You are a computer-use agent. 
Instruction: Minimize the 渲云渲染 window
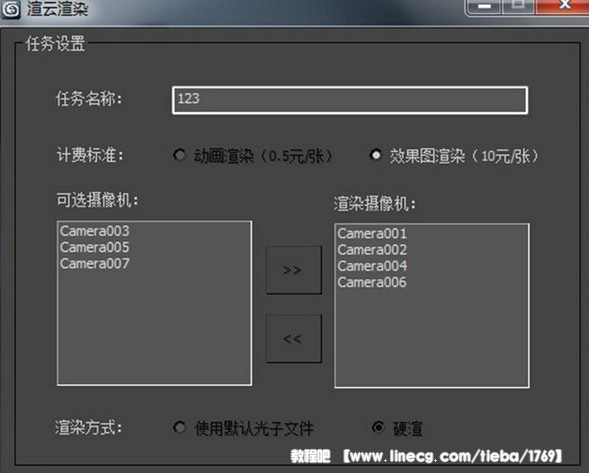pos(484,6)
